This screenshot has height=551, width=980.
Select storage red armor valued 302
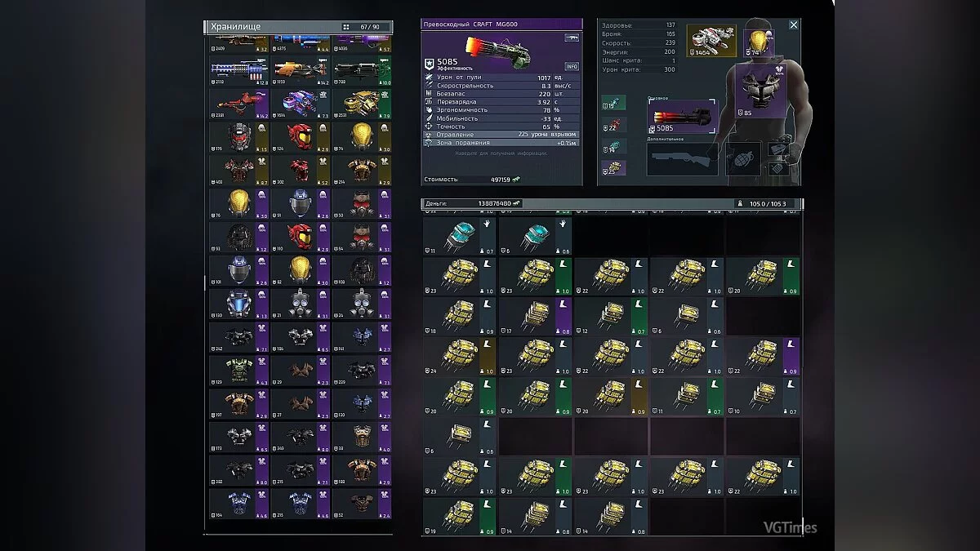(300, 171)
